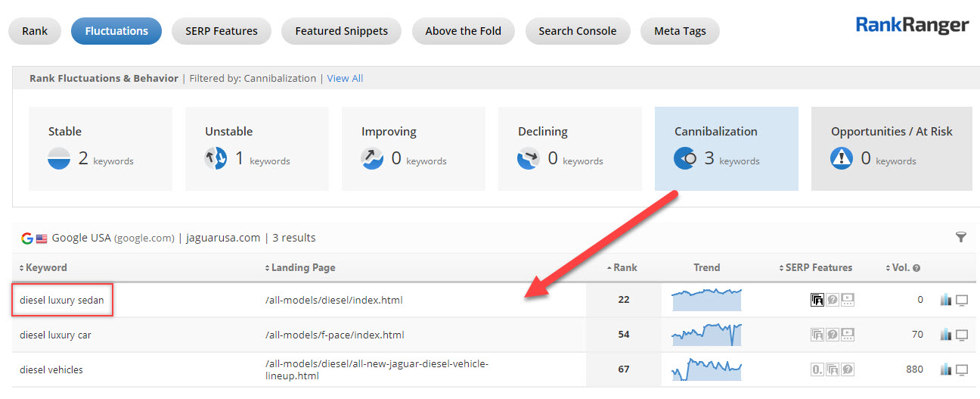Viewport: 980px width, 399px height.
Task: Click video carousel SERP icon for diesel luxury sedan
Action: pyautogui.click(x=848, y=300)
